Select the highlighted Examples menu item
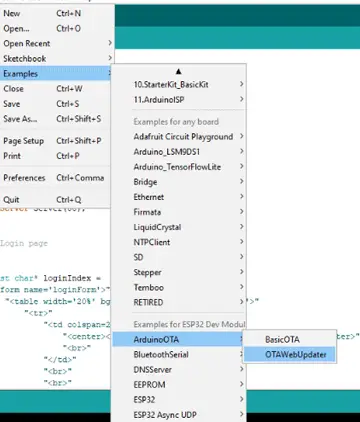Viewport: 360px width, 422px height. 56,73
